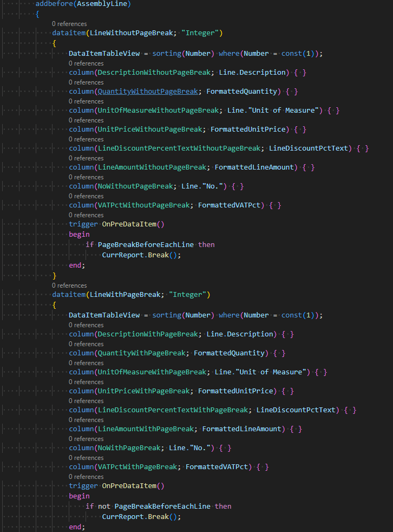Click the "not" keyword in if statement
The height and width of the screenshot is (532, 393).
click(x=104, y=507)
